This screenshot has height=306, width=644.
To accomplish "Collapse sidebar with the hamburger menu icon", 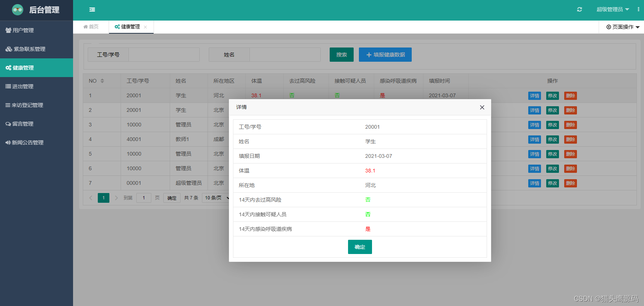I will tap(92, 10).
